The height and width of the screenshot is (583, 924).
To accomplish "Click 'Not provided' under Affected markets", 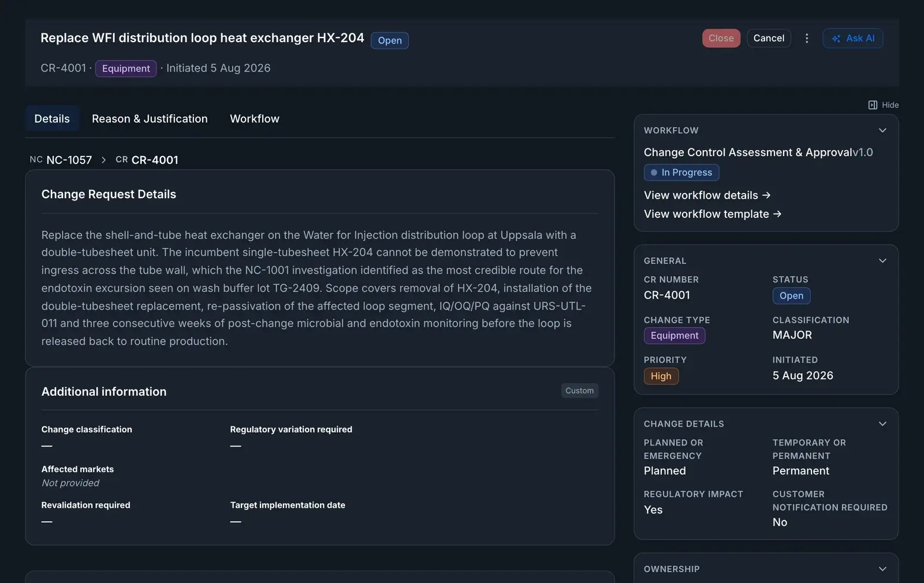I will coord(70,483).
